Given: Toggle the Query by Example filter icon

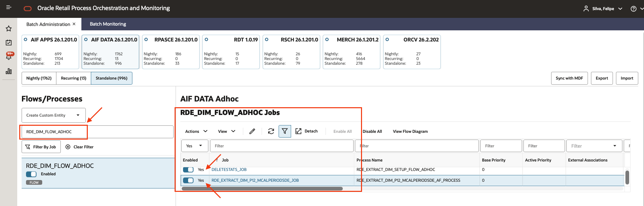Looking at the screenshot, I should point(285,131).
